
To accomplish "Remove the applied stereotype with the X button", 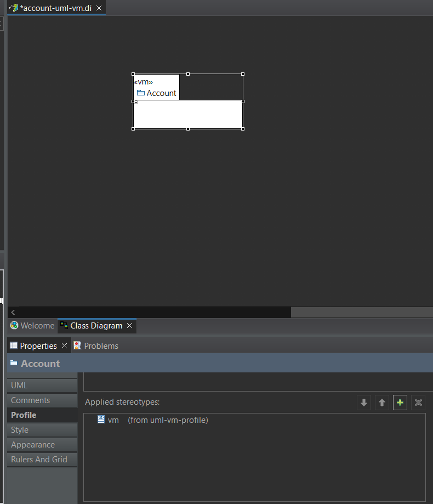I will tap(418, 403).
